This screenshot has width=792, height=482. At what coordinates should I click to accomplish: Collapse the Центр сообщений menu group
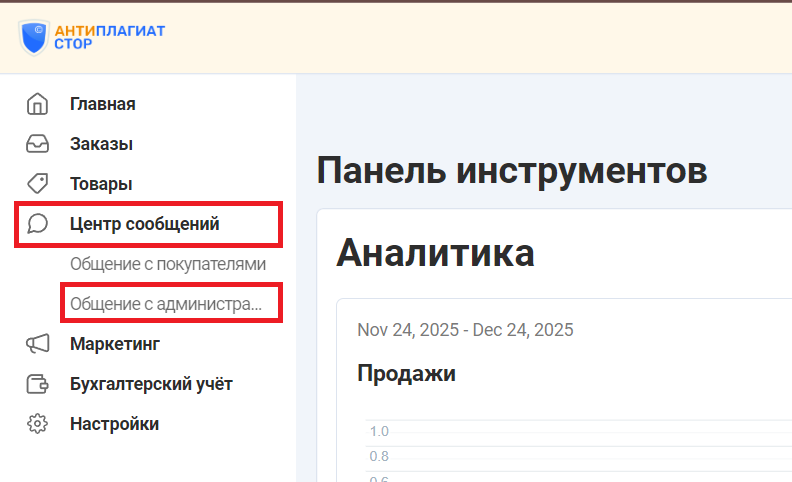point(144,224)
